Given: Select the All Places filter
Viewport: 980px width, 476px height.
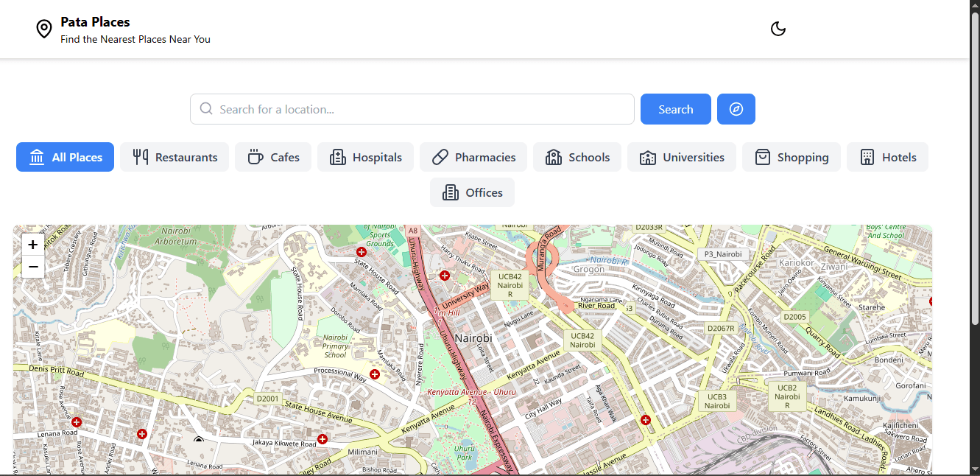Looking at the screenshot, I should click(65, 157).
